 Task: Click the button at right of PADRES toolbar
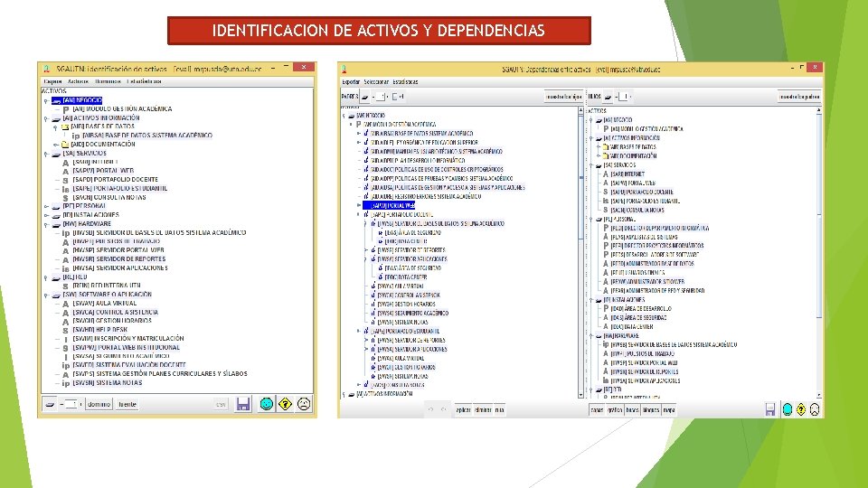point(563,97)
